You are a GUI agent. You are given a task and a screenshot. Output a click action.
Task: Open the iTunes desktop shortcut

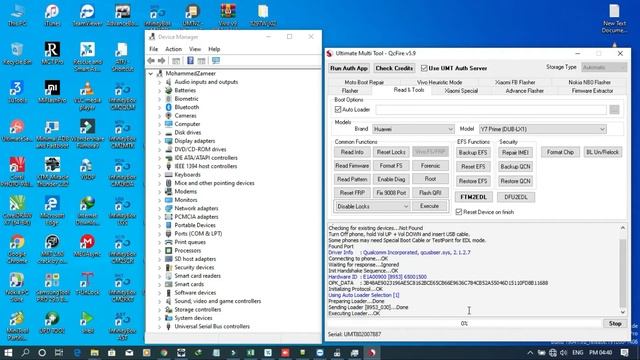[52, 16]
